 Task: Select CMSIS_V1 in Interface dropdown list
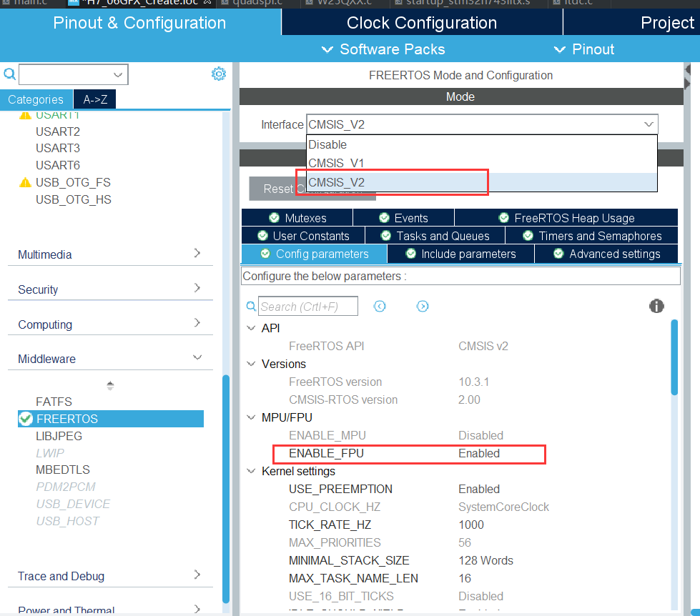[x=482, y=163]
